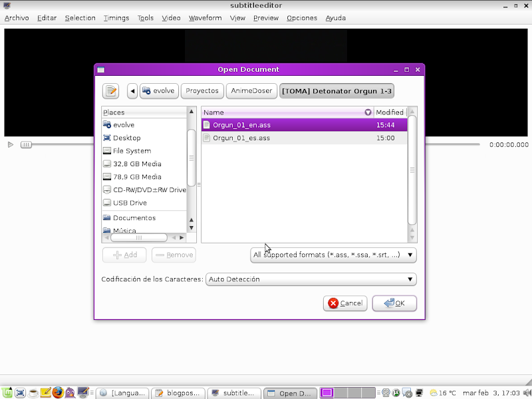532x399 pixels.
Task: Click the Orgun_01_es.ass file icon
Action: coord(206,138)
